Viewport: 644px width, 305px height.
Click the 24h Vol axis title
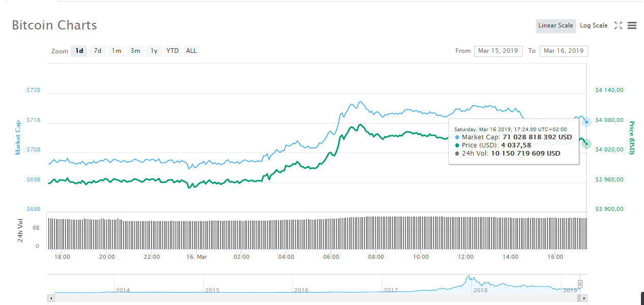pos(20,230)
